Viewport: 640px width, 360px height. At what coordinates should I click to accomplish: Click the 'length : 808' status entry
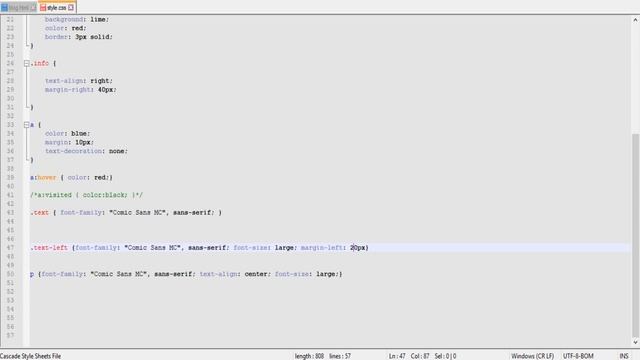point(309,356)
